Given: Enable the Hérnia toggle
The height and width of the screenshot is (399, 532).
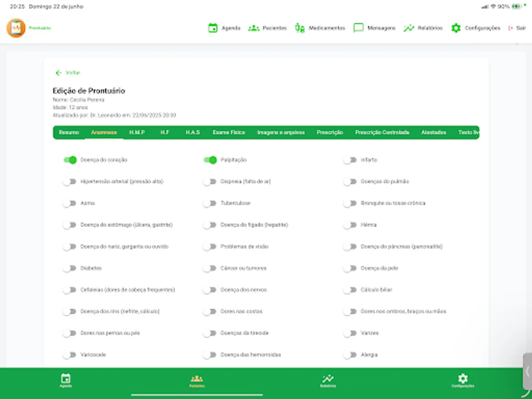Looking at the screenshot, I should 350,225.
